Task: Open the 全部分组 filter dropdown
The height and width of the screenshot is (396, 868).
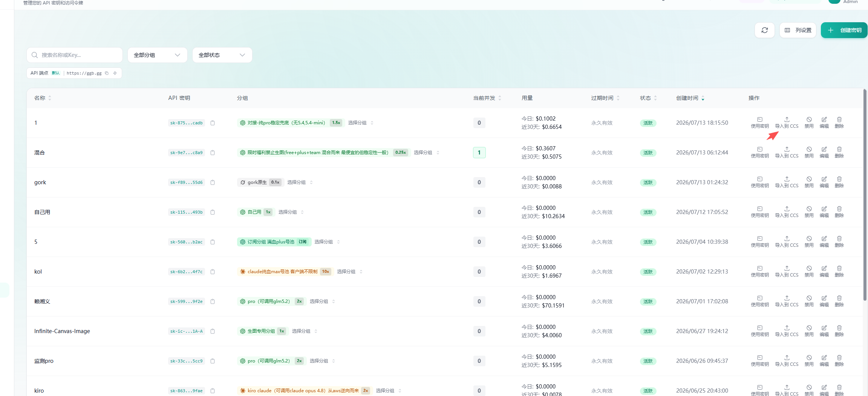Action: pos(158,55)
